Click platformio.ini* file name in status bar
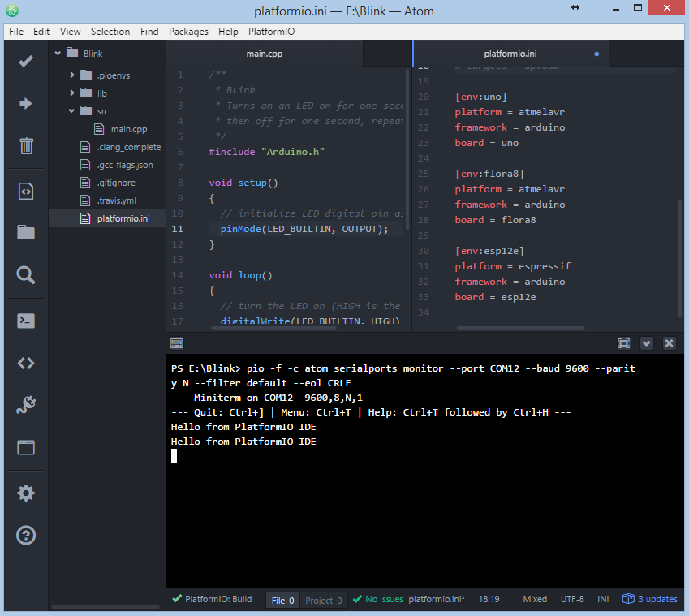The width and height of the screenshot is (689, 616). 437,599
